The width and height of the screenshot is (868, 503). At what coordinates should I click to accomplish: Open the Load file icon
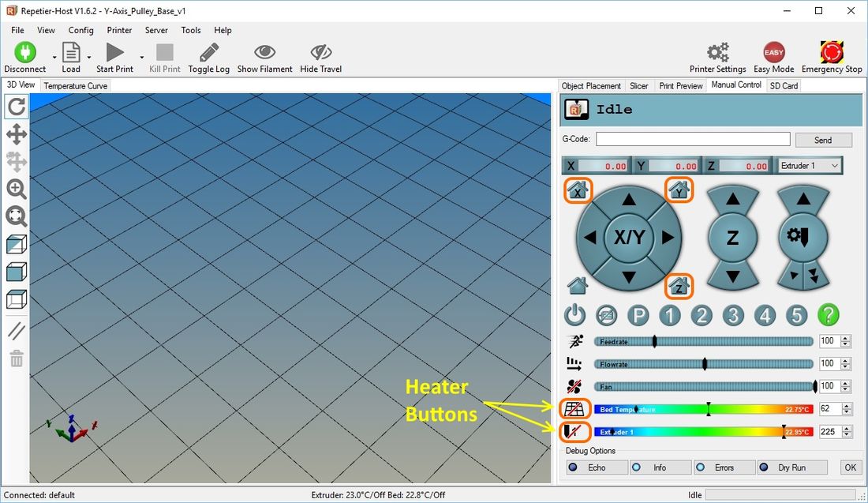71,53
